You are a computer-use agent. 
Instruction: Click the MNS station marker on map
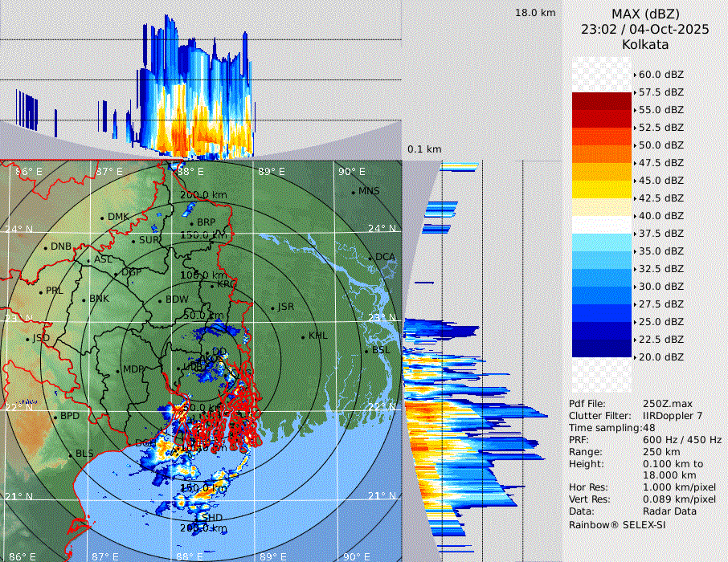(x=353, y=192)
